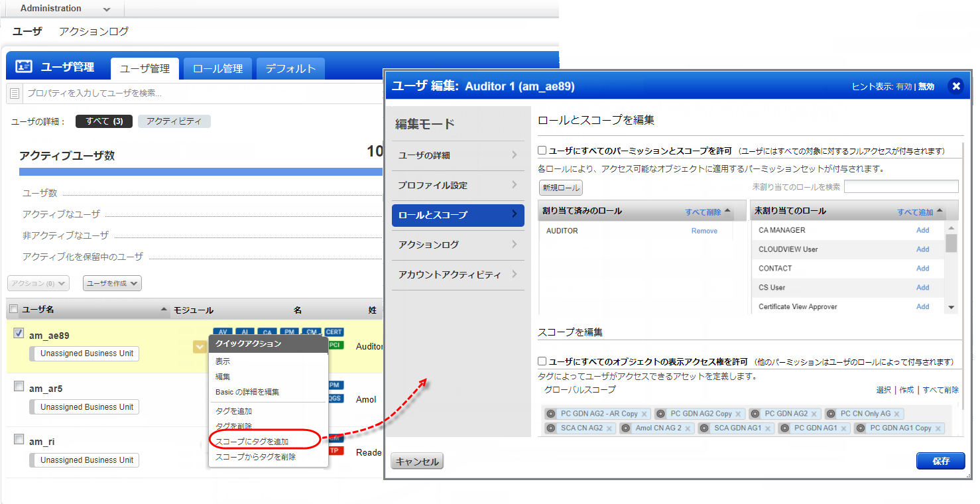Enable ユーザにすべてのオブジェクトの表示アクセス権を許可 checkbox

tap(542, 361)
